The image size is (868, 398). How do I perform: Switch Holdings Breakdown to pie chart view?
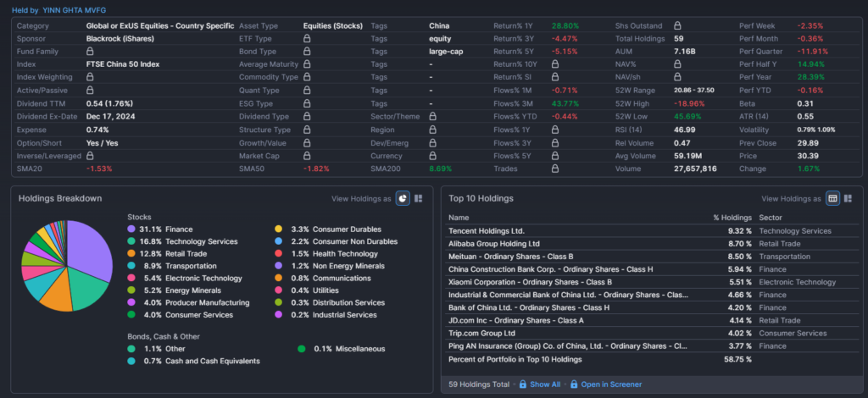point(403,198)
